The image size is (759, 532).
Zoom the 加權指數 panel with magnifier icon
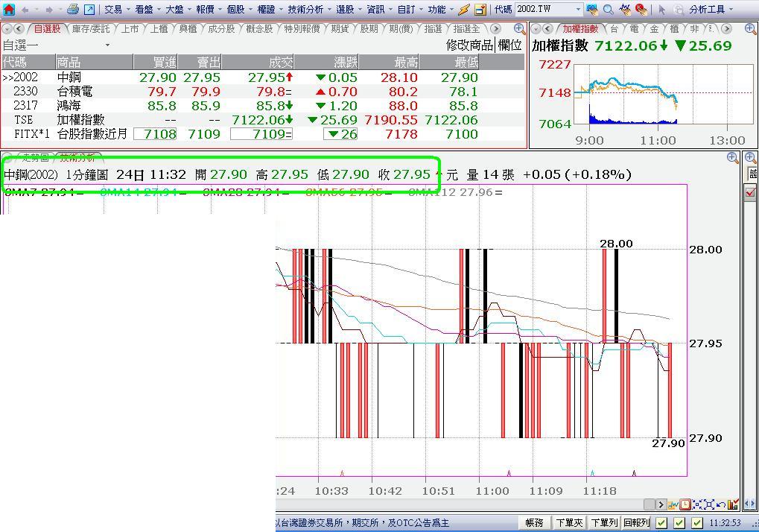(750, 28)
